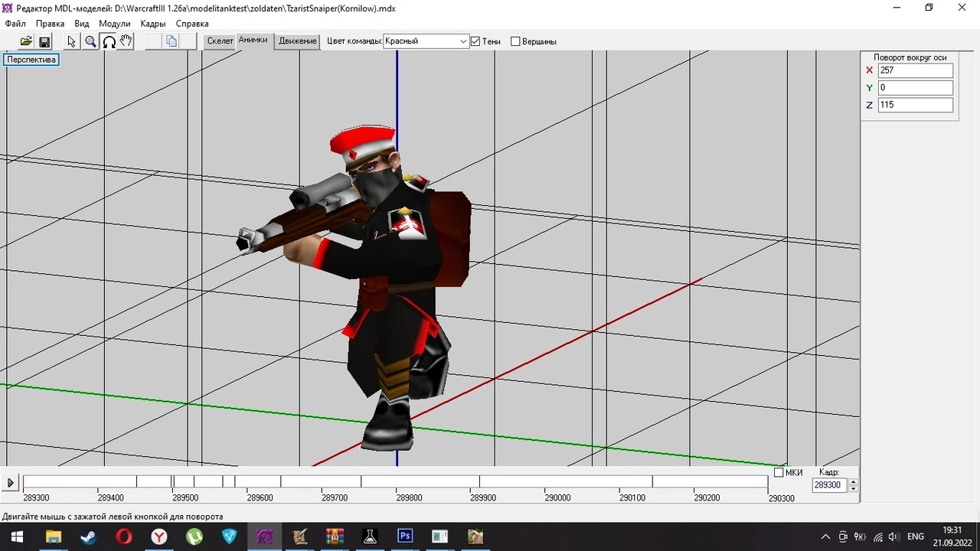Image resolution: width=980 pixels, height=551 pixels.
Task: Open the Файл menu
Action: coord(15,24)
